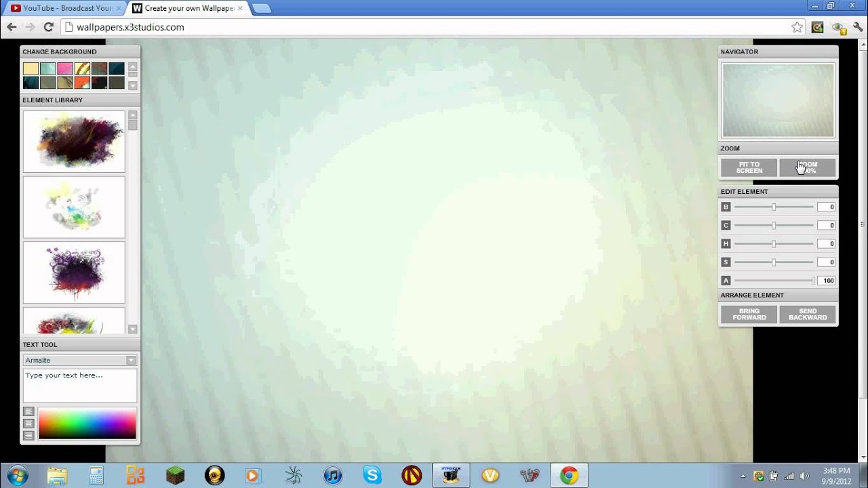Select the yellow background swatch

pyautogui.click(x=31, y=68)
